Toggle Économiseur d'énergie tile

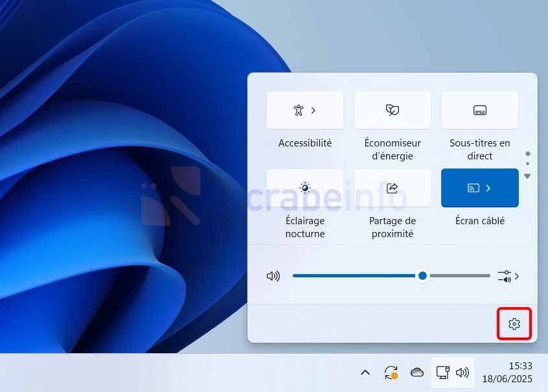click(x=392, y=110)
